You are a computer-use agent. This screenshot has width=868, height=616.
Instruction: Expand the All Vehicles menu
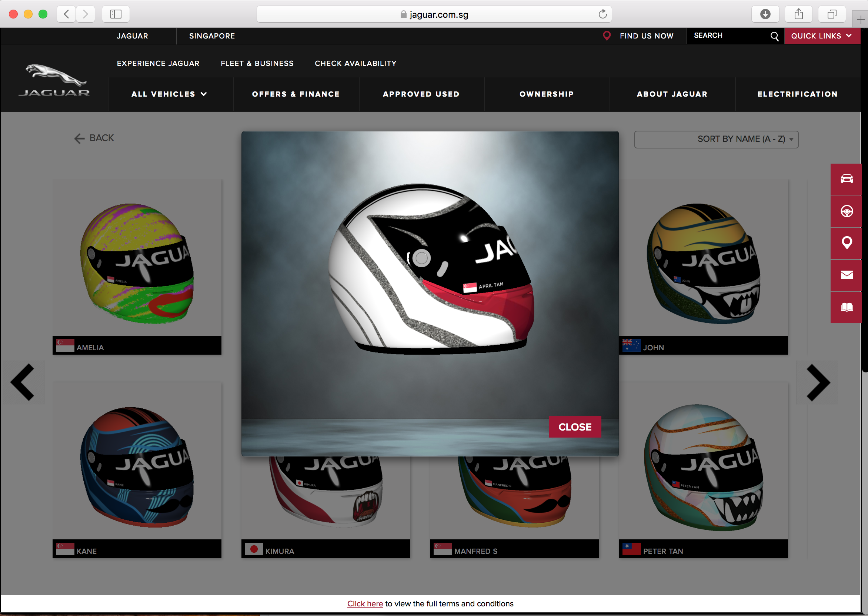[x=169, y=94]
